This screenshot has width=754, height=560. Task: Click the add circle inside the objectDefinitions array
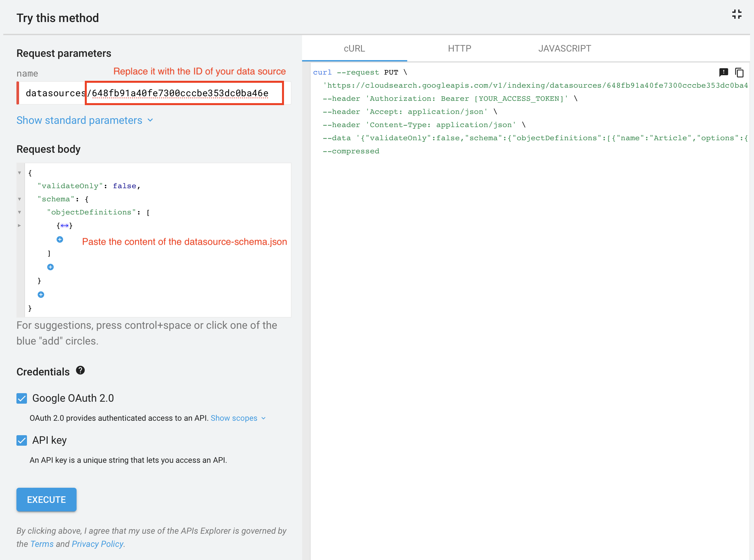(60, 240)
